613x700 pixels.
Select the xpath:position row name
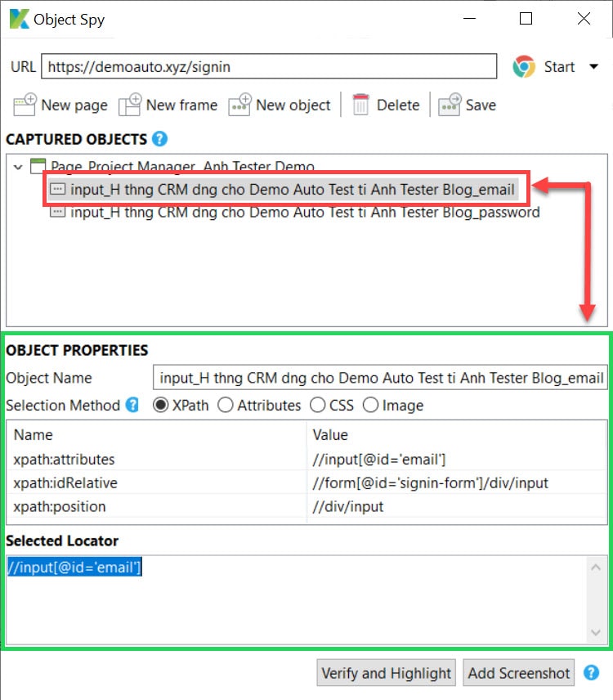click(x=60, y=507)
